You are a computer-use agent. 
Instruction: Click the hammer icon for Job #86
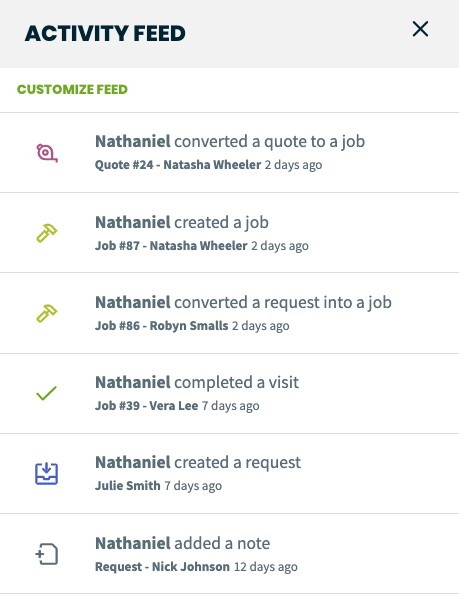click(47, 313)
